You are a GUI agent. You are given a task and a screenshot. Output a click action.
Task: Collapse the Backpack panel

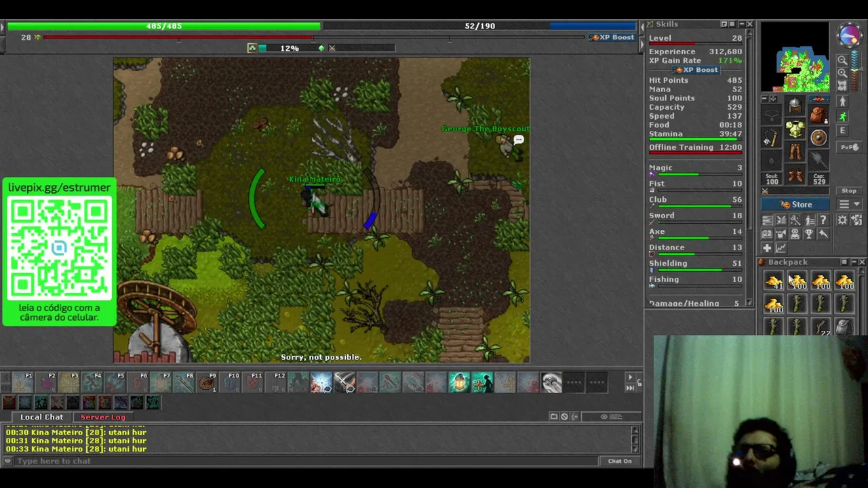point(853,262)
